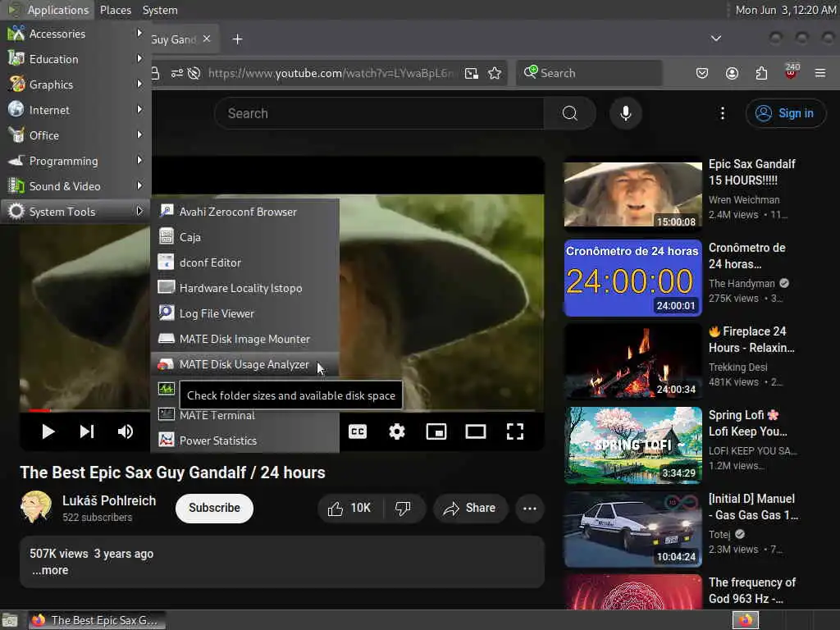The width and height of the screenshot is (840, 630).
Task: Open the Places menu in top panel
Action: [115, 10]
